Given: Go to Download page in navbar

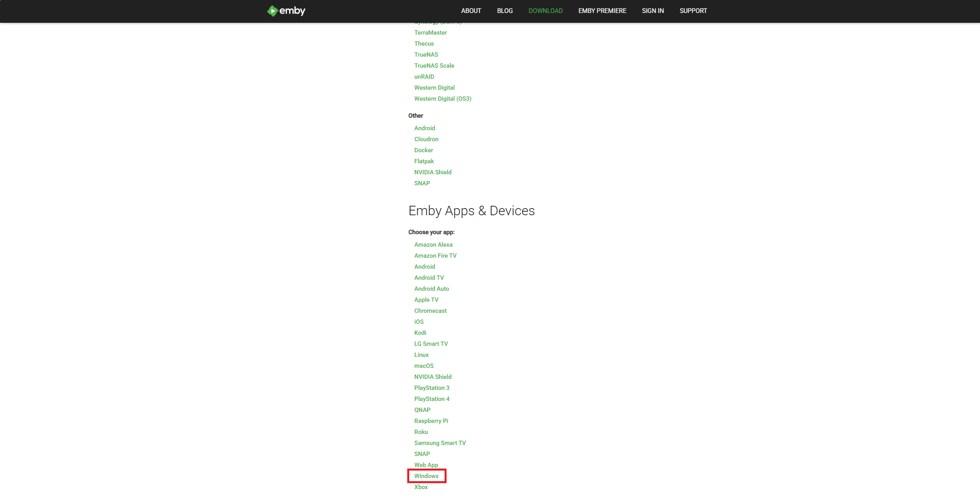Looking at the screenshot, I should click(x=545, y=11).
